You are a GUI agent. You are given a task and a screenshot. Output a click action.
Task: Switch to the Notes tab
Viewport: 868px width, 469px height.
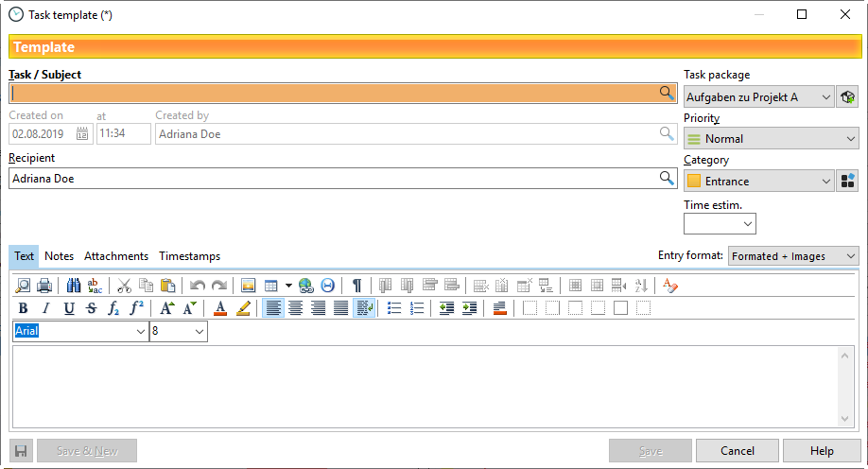pyautogui.click(x=59, y=256)
